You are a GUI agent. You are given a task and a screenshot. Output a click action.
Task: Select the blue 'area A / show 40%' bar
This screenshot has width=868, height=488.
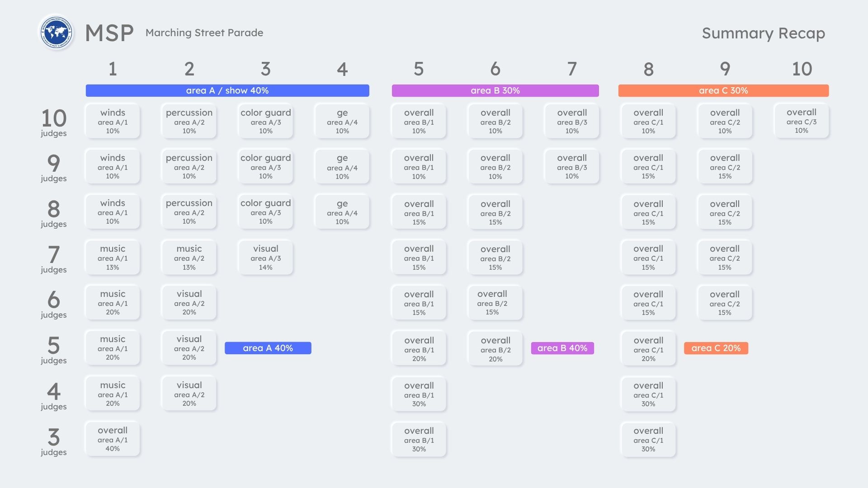[x=227, y=90]
